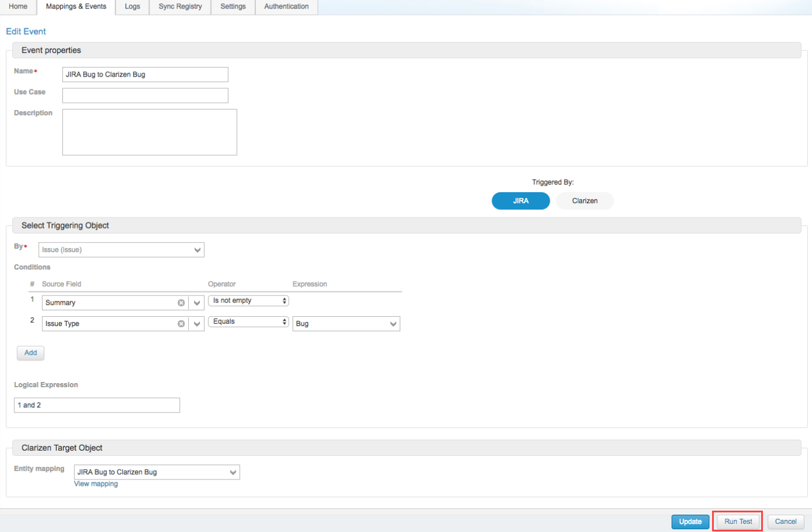Click the Cancel button
This screenshot has height=532, width=812.
[786, 522]
